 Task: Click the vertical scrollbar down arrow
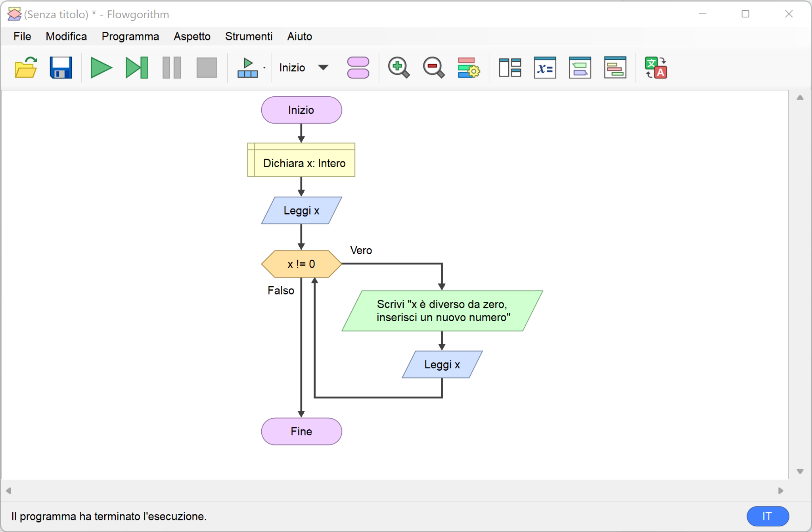(800, 471)
